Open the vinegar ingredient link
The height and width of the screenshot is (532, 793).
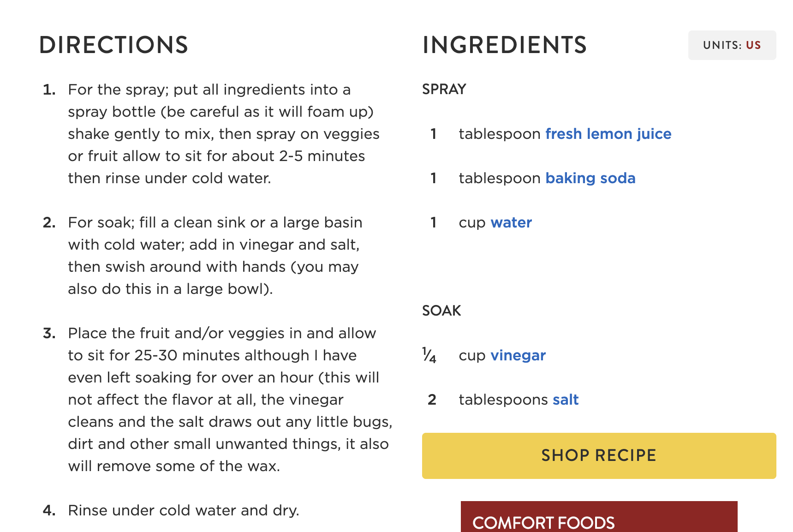point(518,355)
